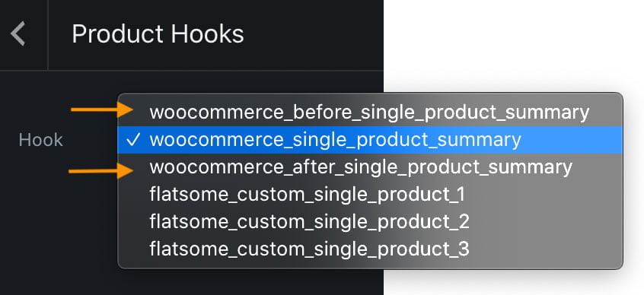
Task: Click the upper orange arrow pointer
Action: click(102, 109)
